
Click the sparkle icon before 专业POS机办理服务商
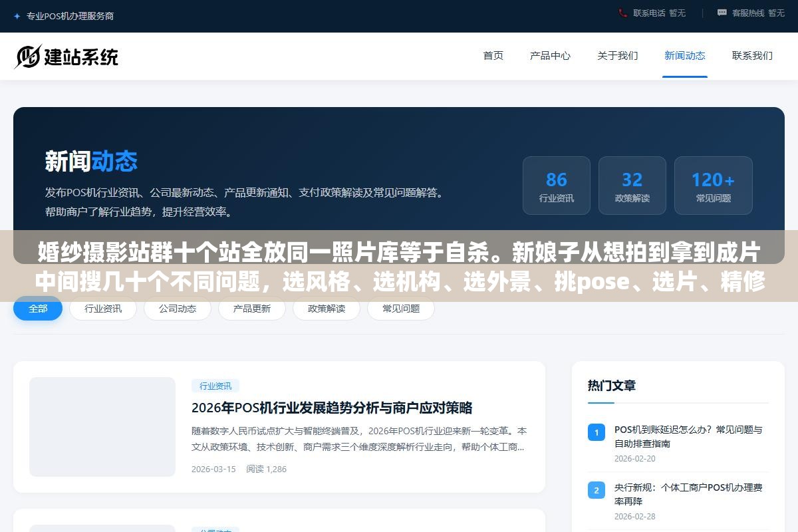tap(17, 16)
